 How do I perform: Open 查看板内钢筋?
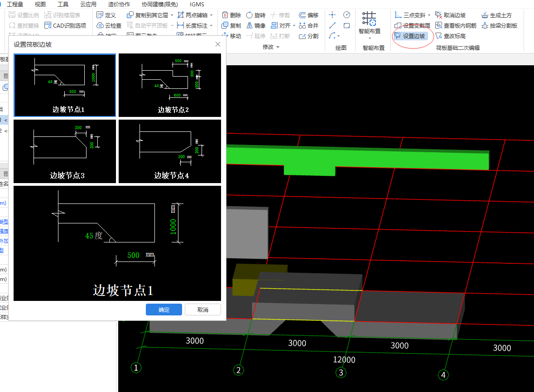point(456,25)
